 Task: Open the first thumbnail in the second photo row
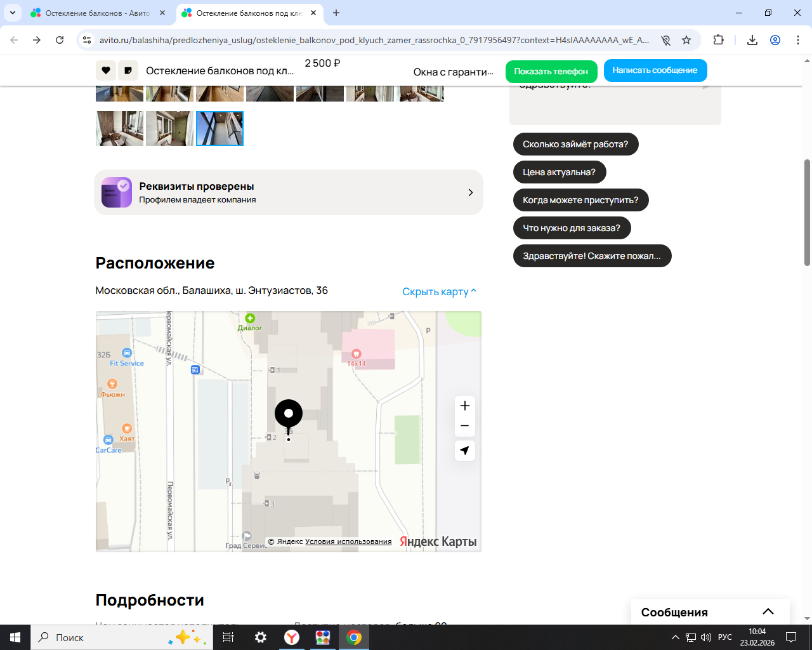point(119,128)
